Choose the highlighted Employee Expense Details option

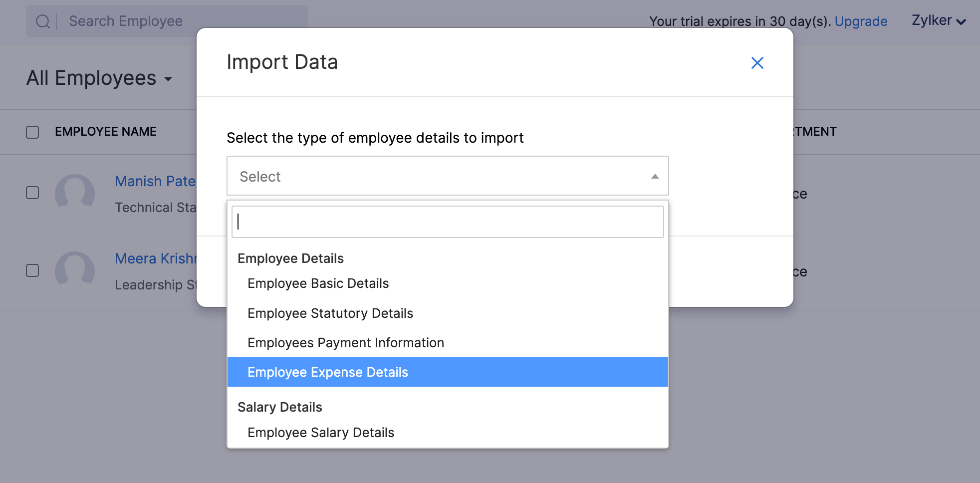point(328,372)
